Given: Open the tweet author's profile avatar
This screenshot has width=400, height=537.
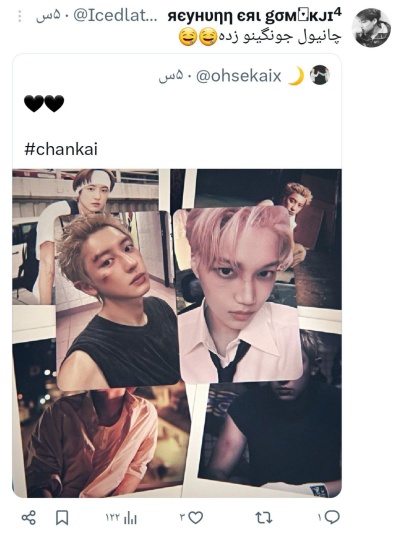Looking at the screenshot, I should pyautogui.click(x=372, y=27).
